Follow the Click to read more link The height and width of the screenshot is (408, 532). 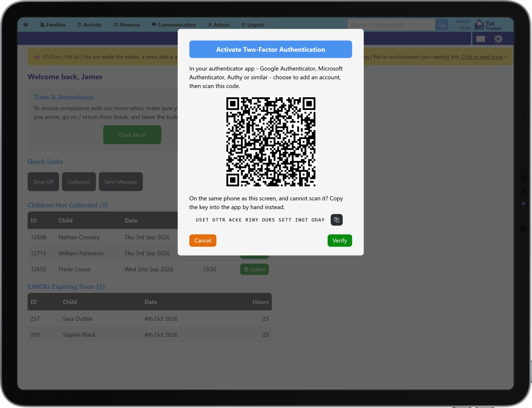(x=482, y=57)
